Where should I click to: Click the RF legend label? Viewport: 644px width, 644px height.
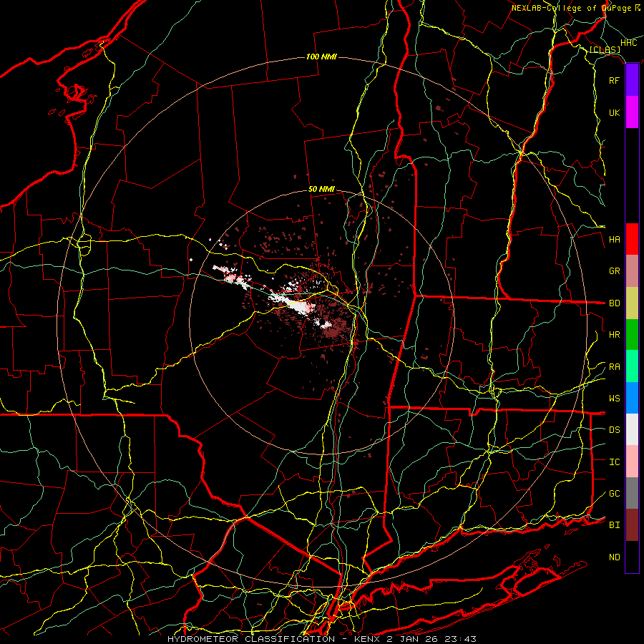(x=615, y=80)
